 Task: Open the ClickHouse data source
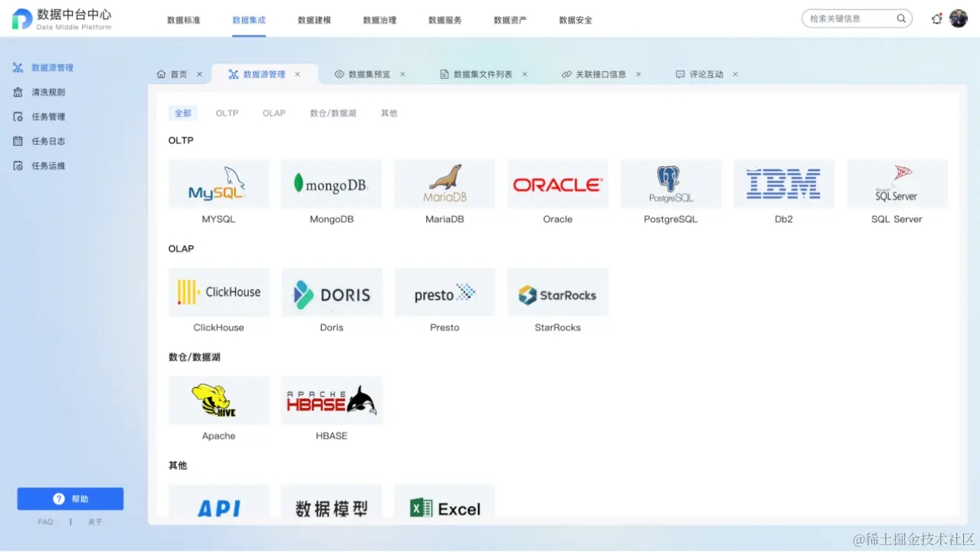(x=218, y=292)
